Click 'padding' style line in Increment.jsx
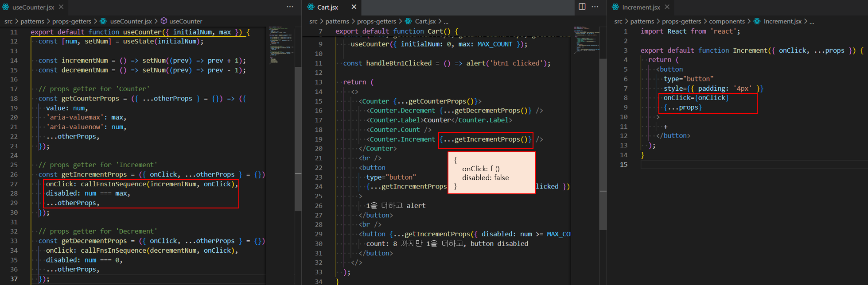Image resolution: width=868 pixels, height=285 pixels. tap(713, 89)
